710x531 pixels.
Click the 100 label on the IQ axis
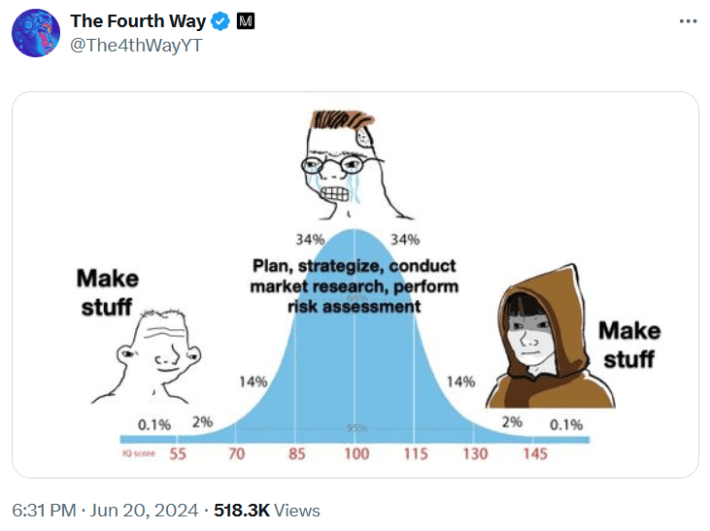tap(356, 455)
